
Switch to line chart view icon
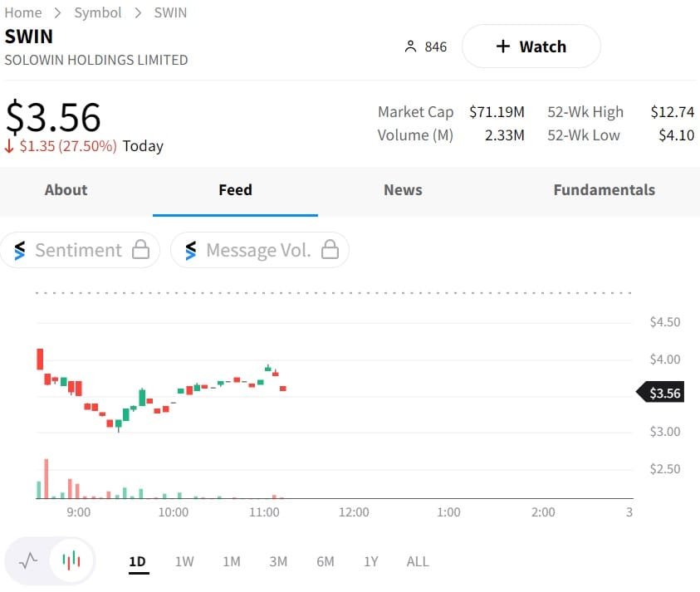coord(29,560)
